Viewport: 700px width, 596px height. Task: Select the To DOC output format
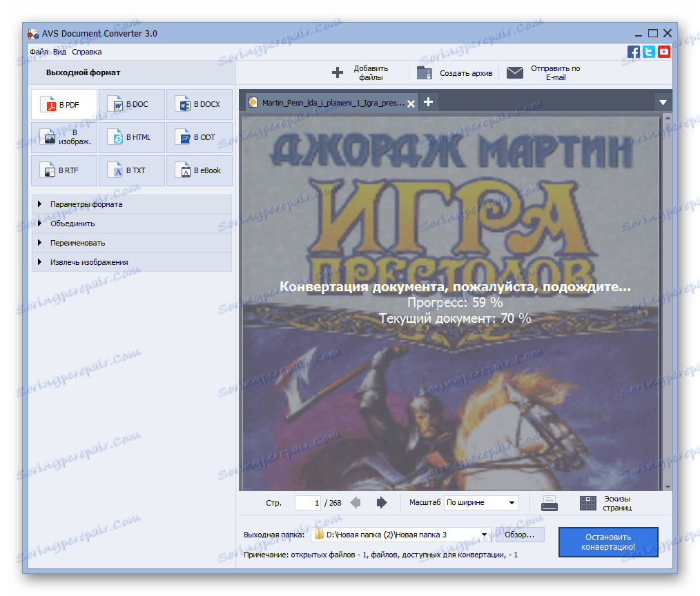tap(132, 104)
